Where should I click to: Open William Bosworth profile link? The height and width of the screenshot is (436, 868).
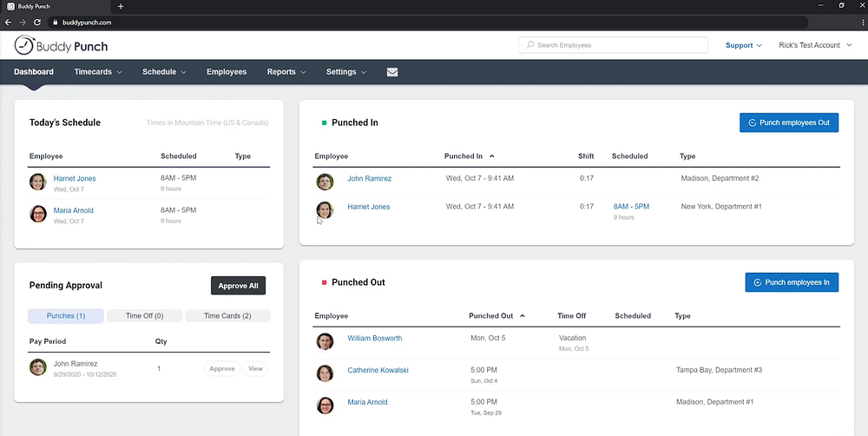375,338
